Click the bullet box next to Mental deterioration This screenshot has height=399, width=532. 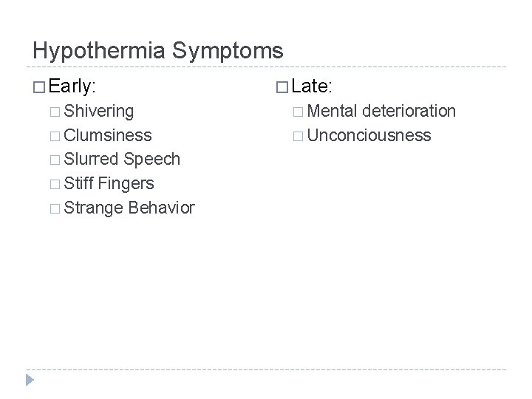click(298, 112)
